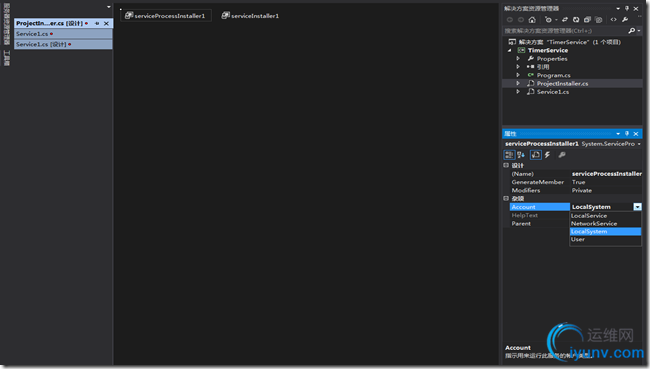Open Solution Explorer window options dropdown

click(618, 8)
